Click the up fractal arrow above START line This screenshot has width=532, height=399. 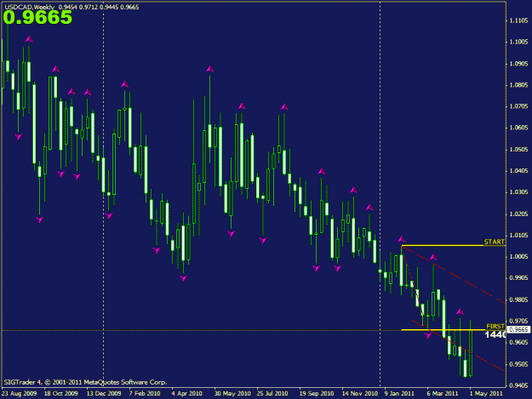pyautogui.click(x=402, y=239)
